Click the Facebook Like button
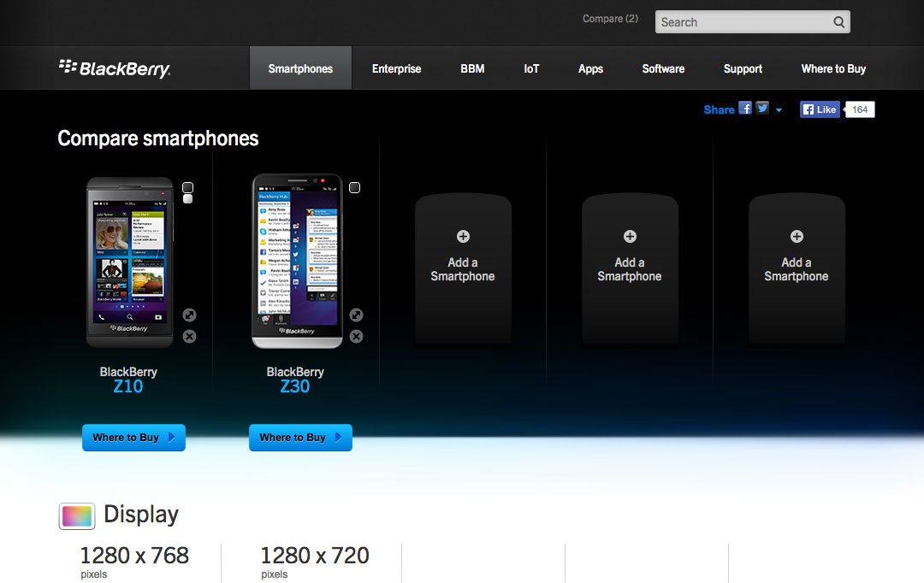924x583 pixels. tap(820, 109)
